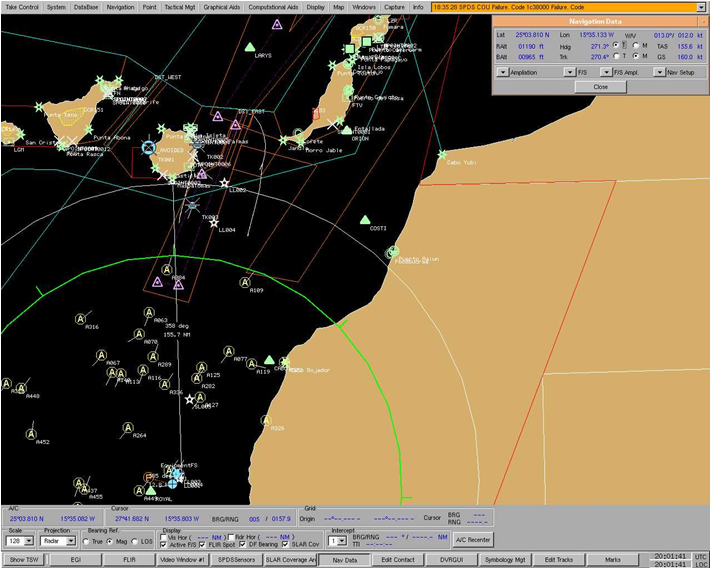
Task: Select radar contact R109 on the map
Action: pos(245,282)
